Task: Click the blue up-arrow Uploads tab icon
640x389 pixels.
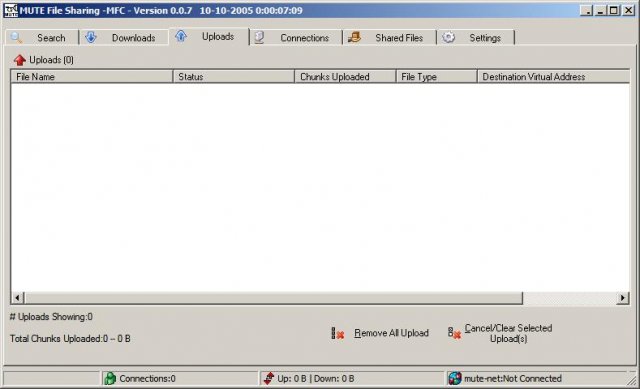Action: coord(181,36)
